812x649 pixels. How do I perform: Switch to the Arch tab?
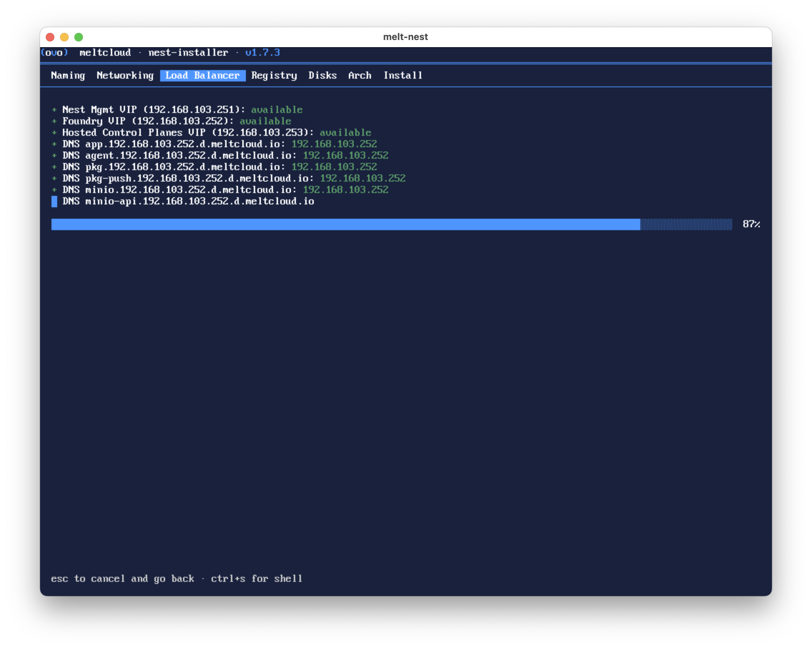[360, 75]
